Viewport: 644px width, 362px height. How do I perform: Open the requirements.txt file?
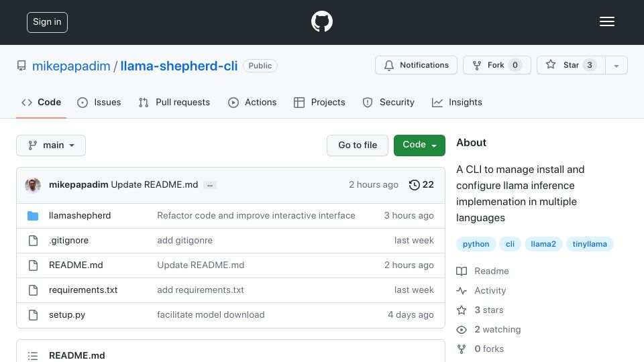point(83,290)
